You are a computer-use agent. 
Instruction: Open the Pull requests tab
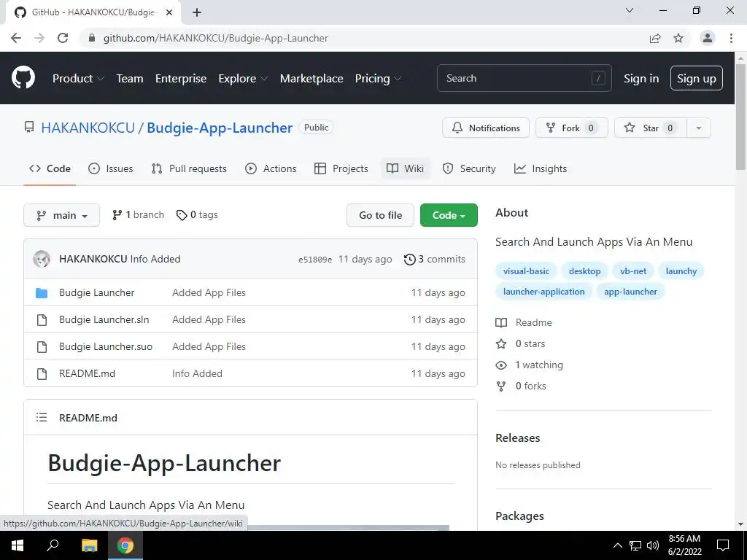point(189,168)
